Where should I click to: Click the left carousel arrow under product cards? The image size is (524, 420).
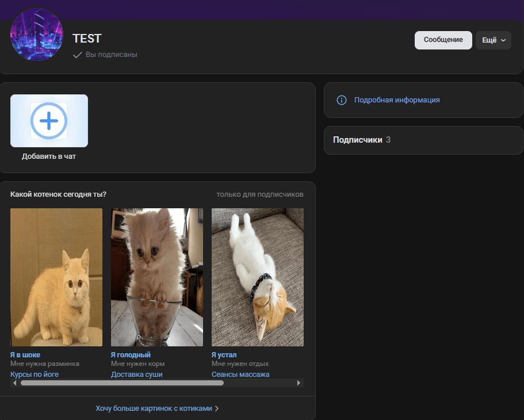tap(14, 381)
